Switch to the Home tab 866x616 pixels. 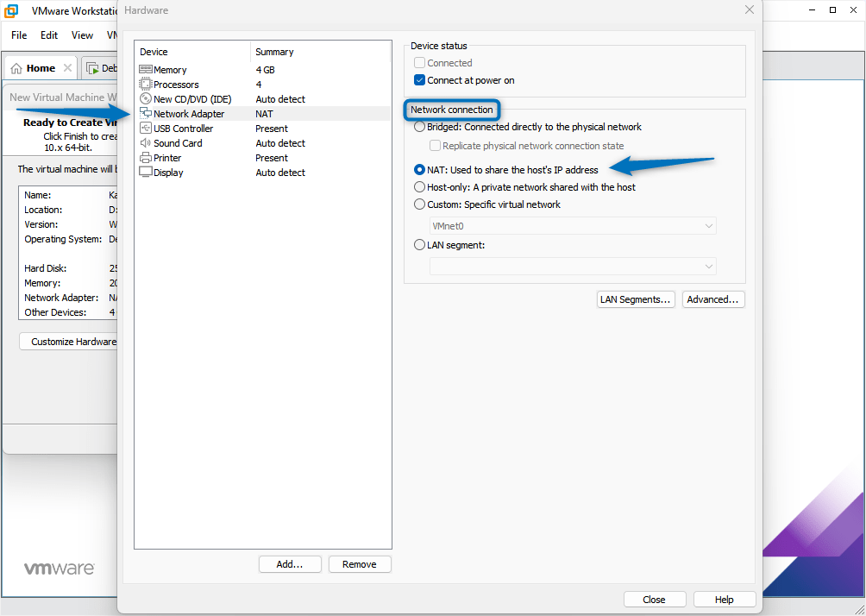tap(41, 67)
